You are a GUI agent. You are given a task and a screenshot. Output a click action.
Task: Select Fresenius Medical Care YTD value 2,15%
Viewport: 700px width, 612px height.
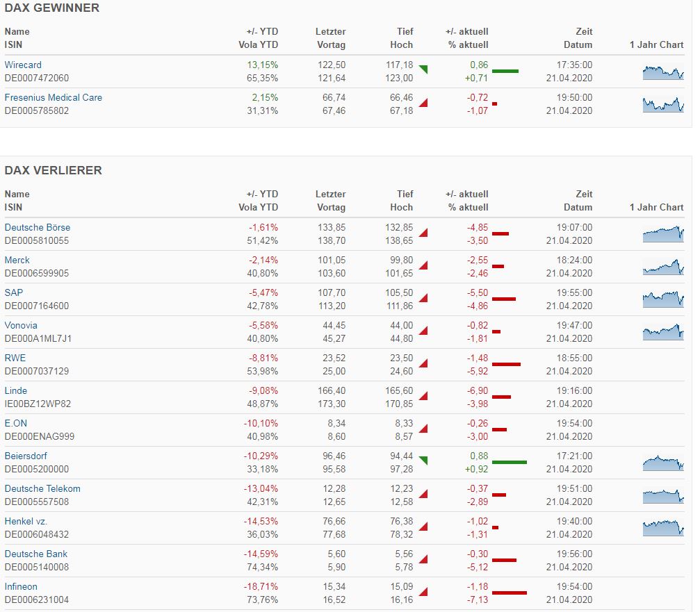coord(265,97)
